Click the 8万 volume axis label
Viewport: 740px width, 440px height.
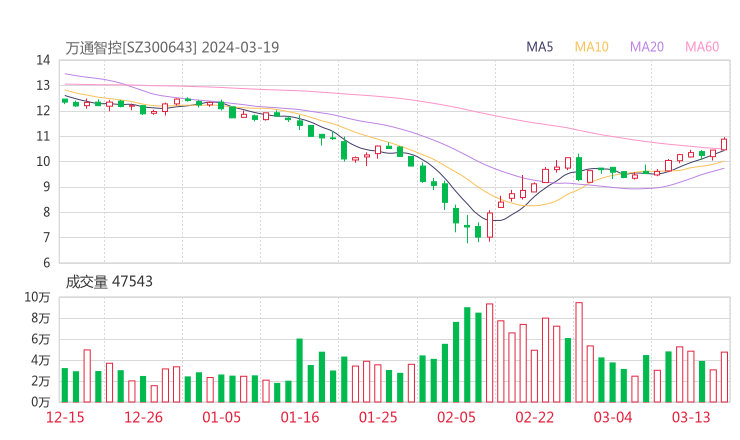point(41,318)
